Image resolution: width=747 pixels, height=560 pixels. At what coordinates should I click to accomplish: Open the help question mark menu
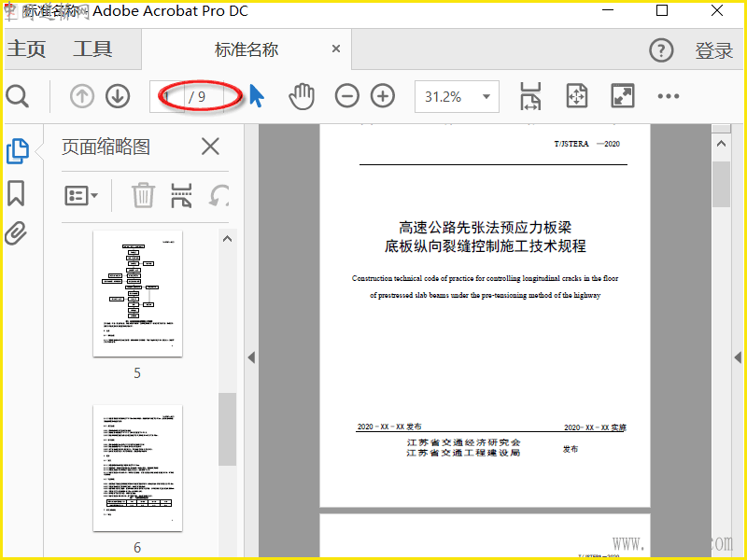[661, 50]
